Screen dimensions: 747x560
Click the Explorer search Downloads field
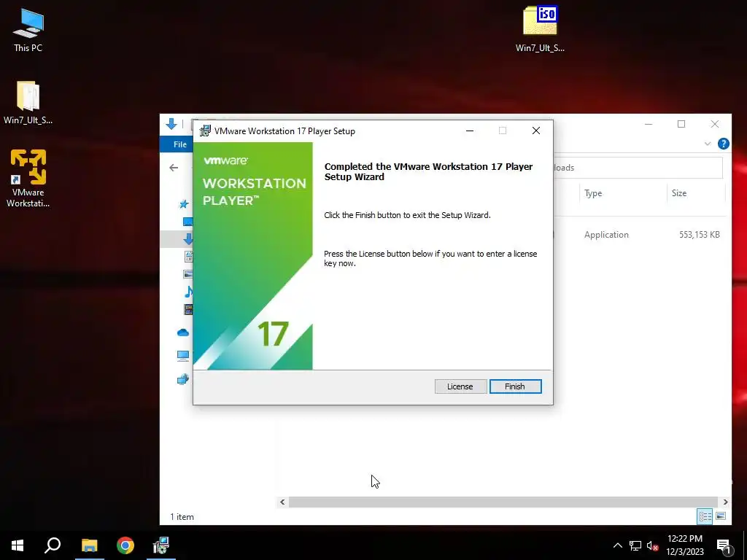[638, 168]
